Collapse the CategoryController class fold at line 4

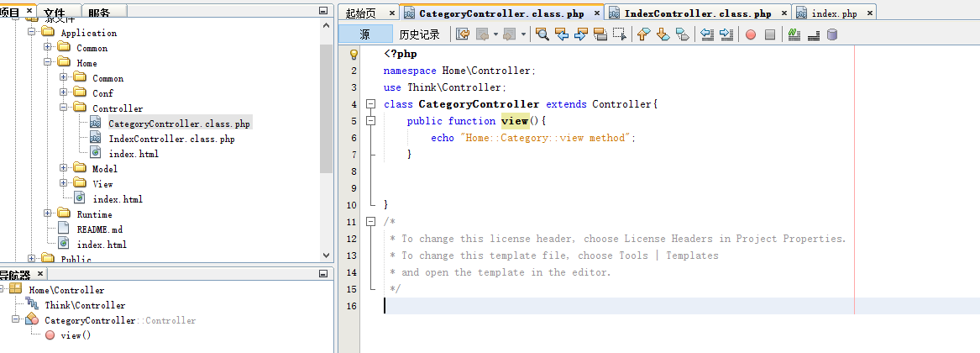[370, 104]
